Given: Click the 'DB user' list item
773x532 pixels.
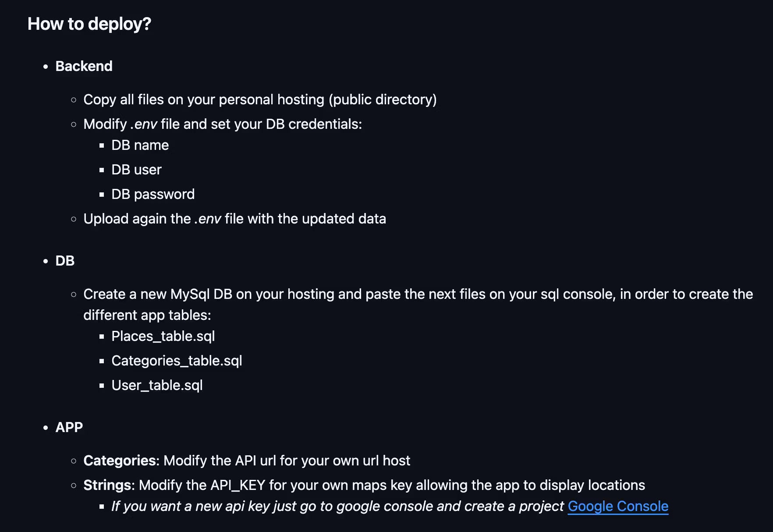Looking at the screenshot, I should tap(136, 170).
